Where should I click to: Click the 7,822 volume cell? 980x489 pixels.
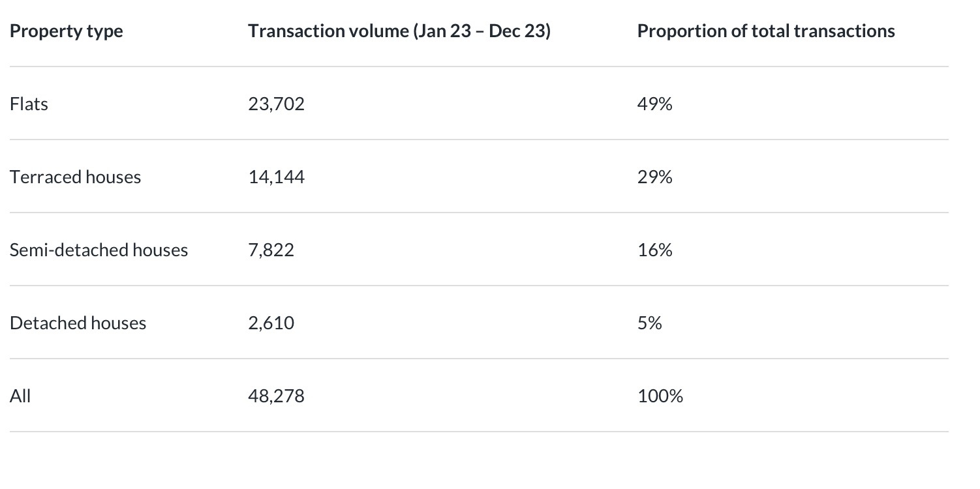271,250
